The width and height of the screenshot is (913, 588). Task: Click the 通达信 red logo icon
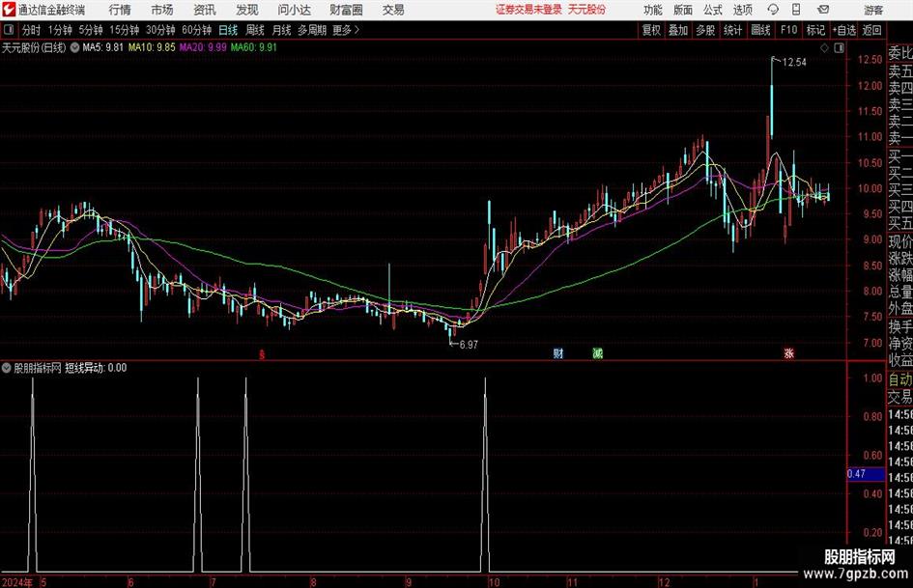[x=9, y=9]
